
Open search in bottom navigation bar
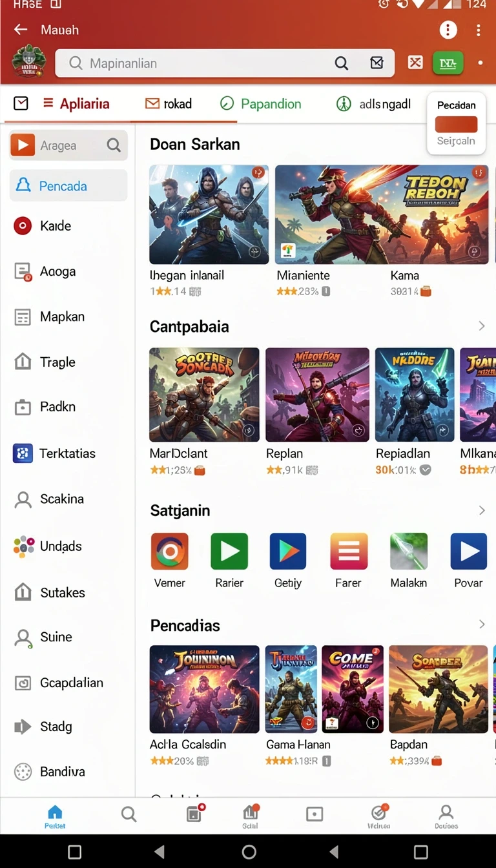(x=129, y=814)
